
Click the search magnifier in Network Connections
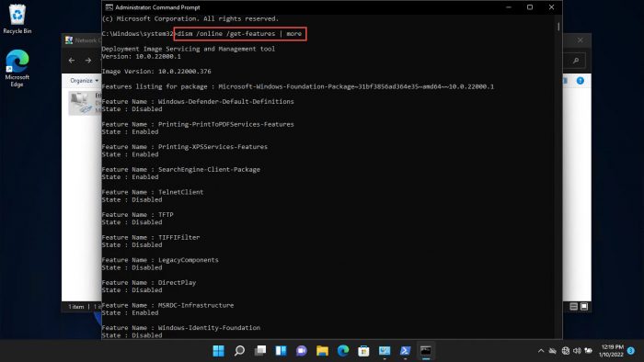[x=576, y=61]
